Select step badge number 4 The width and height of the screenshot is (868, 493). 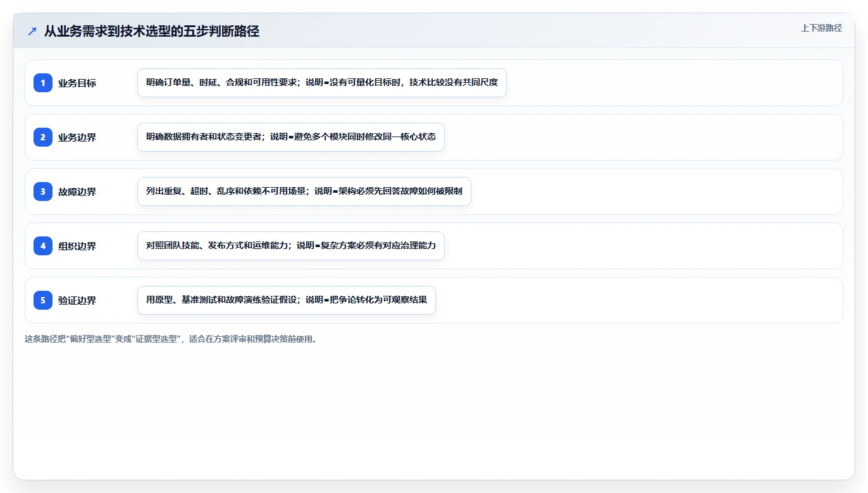(x=43, y=246)
